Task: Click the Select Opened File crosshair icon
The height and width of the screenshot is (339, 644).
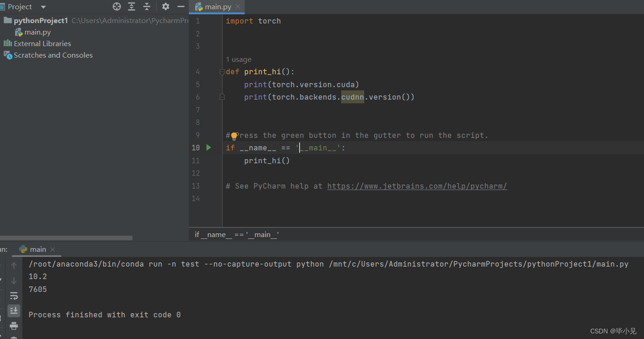Action: tap(116, 6)
